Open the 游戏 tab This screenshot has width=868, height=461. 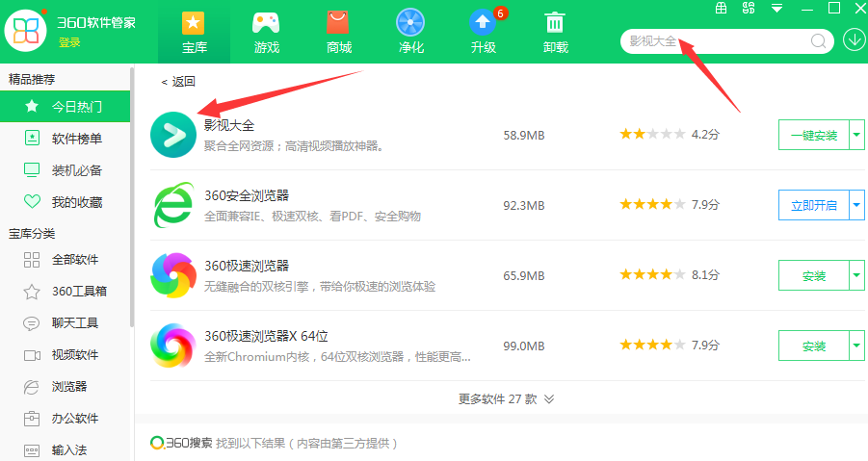tap(266, 32)
